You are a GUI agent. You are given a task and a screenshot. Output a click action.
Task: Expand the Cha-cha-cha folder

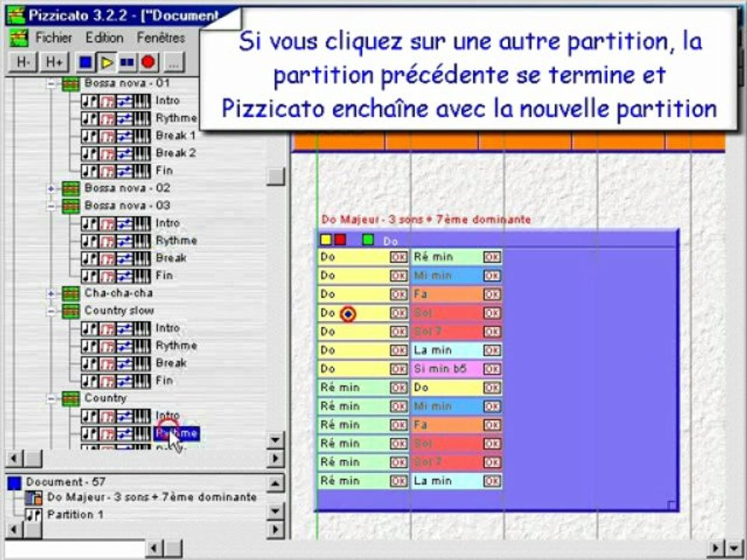tap(51, 294)
